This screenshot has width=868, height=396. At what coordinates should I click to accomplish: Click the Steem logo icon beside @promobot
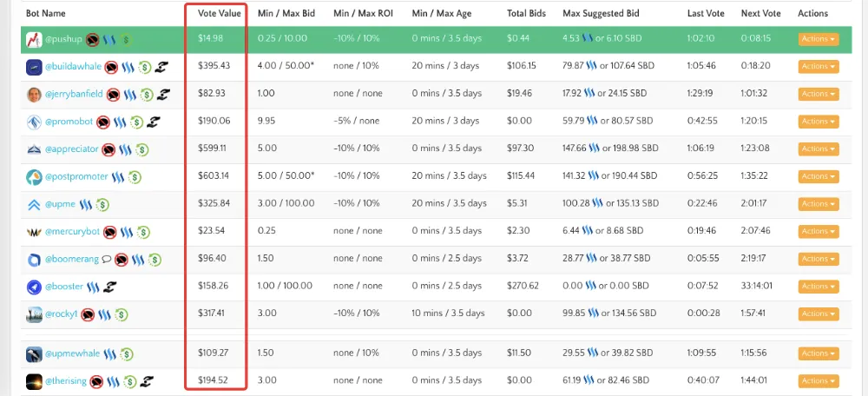pyautogui.click(x=120, y=122)
